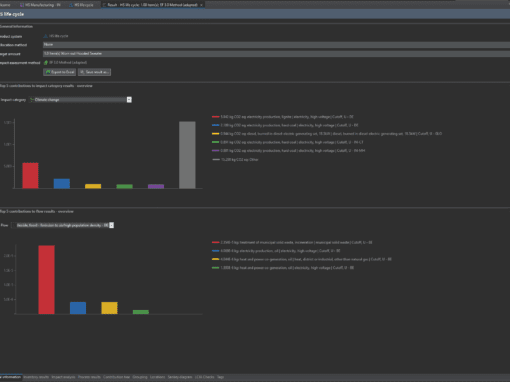510x382 pixels.
Task: Open the Inventory results tab
Action: [36, 377]
